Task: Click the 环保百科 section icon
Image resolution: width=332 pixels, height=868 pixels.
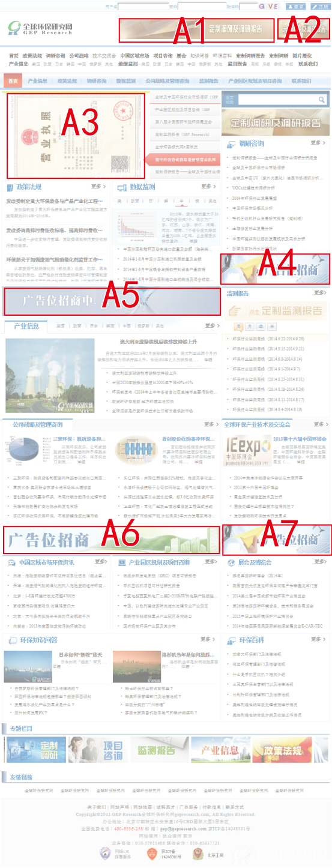Action: click(x=232, y=640)
